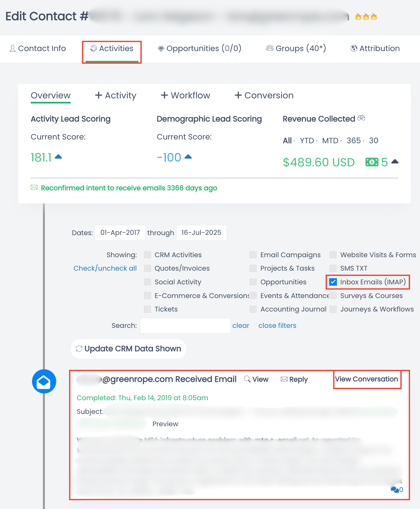Click the binoculars icon beside Revenue Collected

coord(361,118)
